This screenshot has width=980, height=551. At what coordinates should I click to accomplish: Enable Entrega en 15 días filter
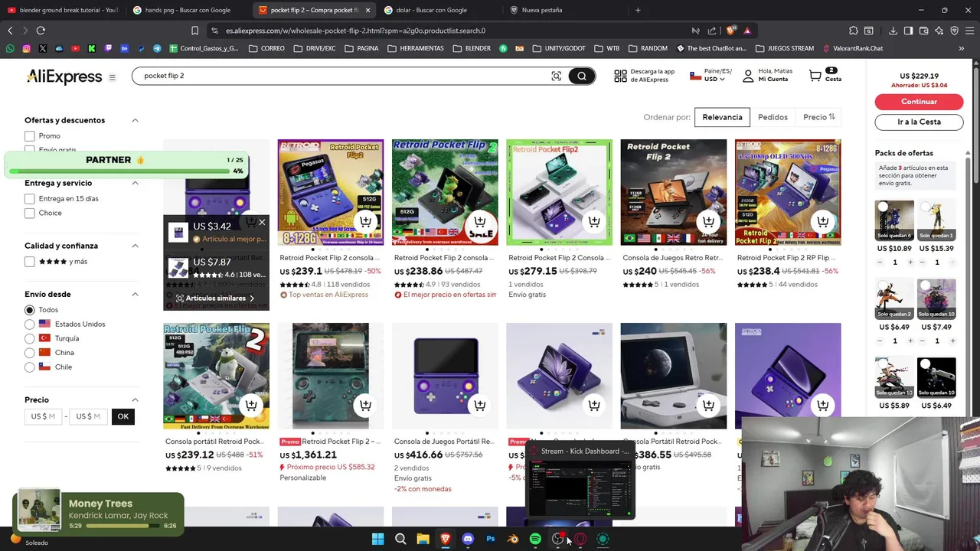coord(29,199)
